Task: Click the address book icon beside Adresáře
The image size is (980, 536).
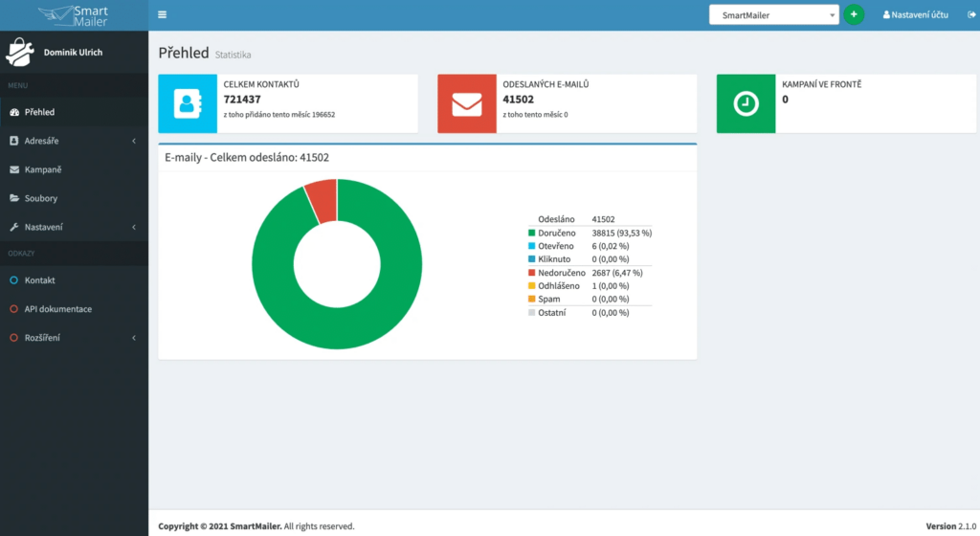Action: [x=14, y=142]
